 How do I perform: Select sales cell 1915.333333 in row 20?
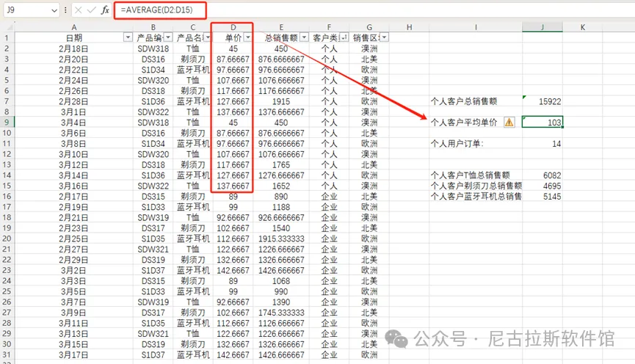tap(281, 239)
